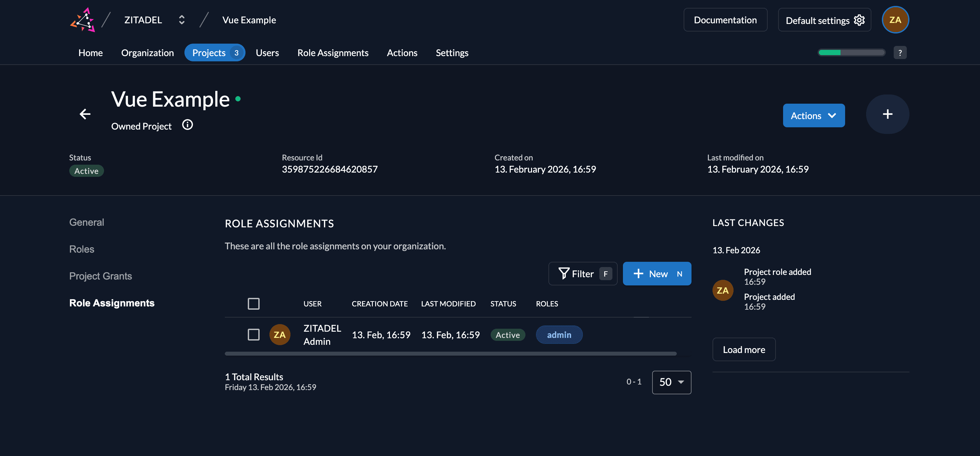Expand the organization switcher arrows

click(181, 20)
